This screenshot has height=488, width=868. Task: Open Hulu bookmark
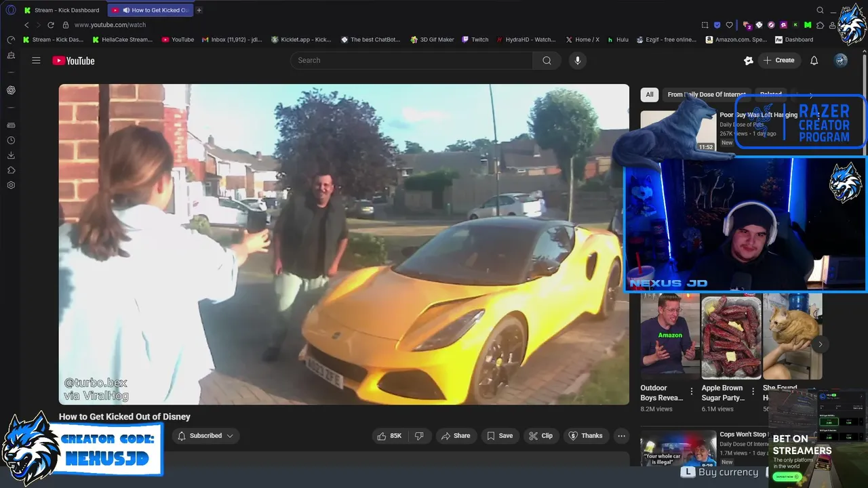pos(618,40)
